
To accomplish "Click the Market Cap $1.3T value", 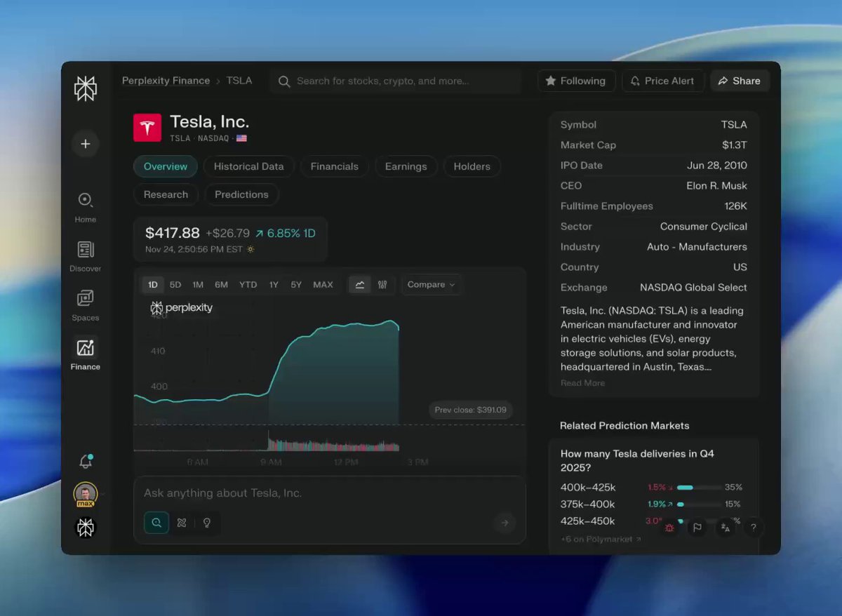I will coord(735,145).
